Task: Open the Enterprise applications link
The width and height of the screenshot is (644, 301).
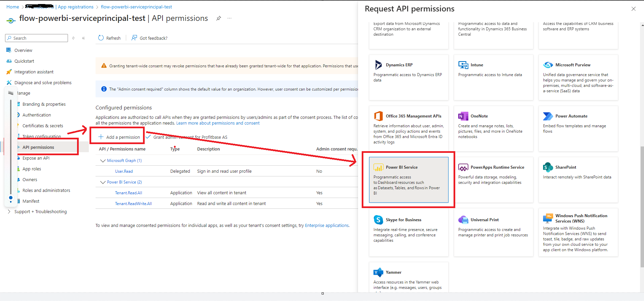Action: click(326, 226)
